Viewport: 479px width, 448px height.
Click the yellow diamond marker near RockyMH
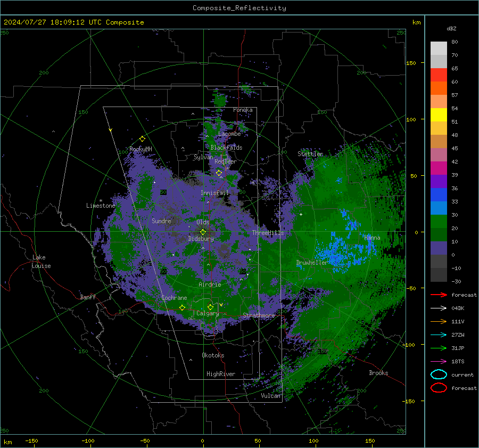point(142,139)
